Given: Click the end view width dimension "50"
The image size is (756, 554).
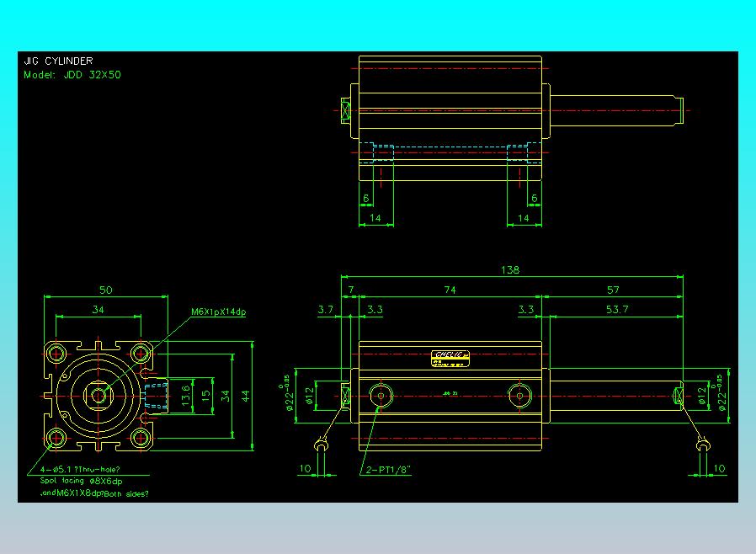Looking at the screenshot, I should click(105, 290).
